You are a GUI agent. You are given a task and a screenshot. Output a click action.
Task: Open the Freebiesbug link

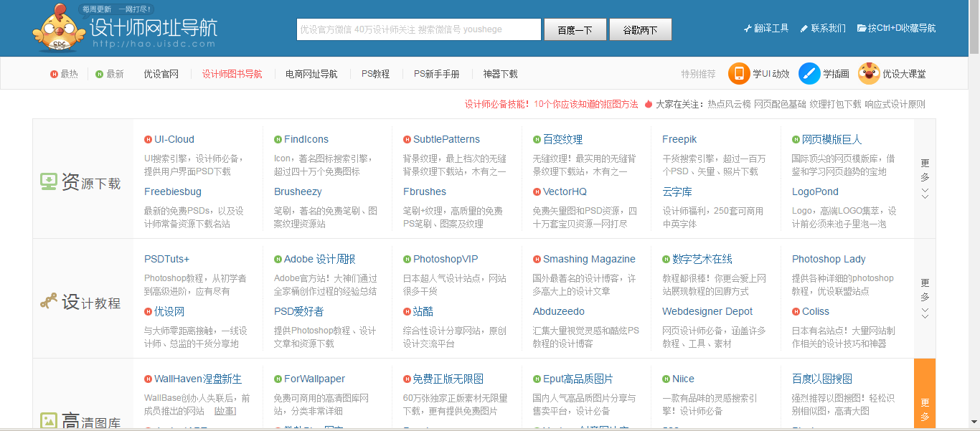(173, 191)
